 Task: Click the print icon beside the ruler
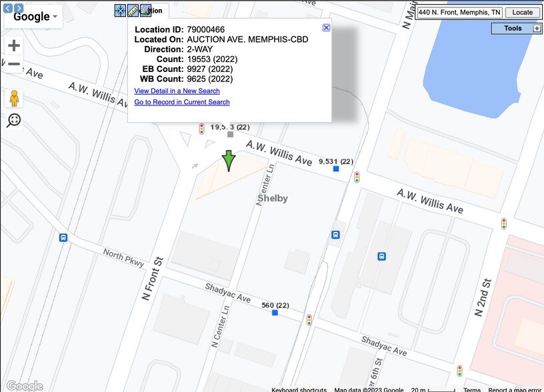(145, 11)
